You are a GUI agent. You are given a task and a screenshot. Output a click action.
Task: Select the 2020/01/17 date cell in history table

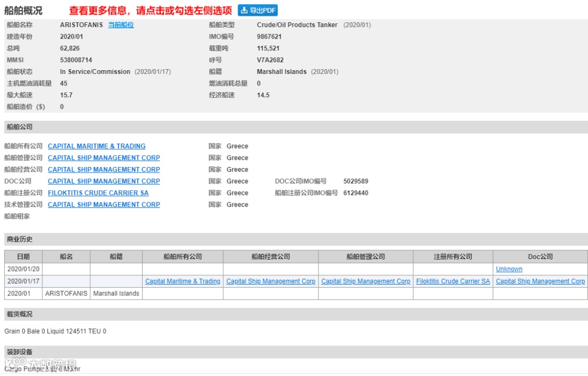(23, 281)
